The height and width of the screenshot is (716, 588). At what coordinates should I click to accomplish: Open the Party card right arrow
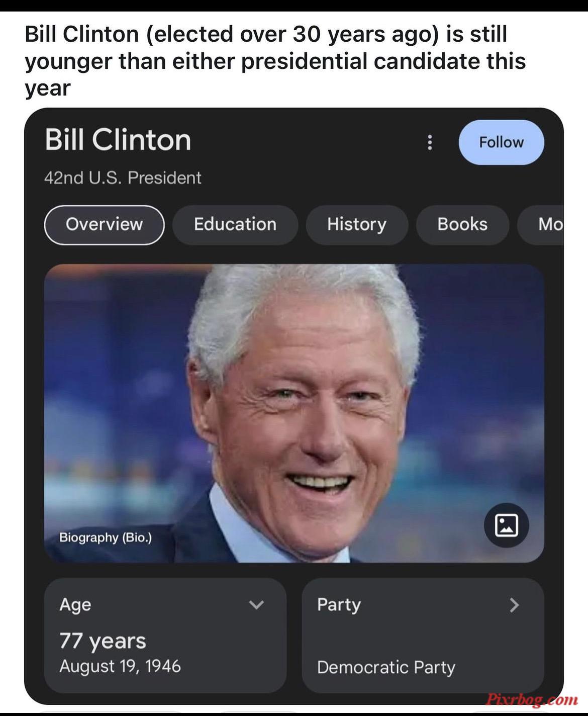[514, 604]
